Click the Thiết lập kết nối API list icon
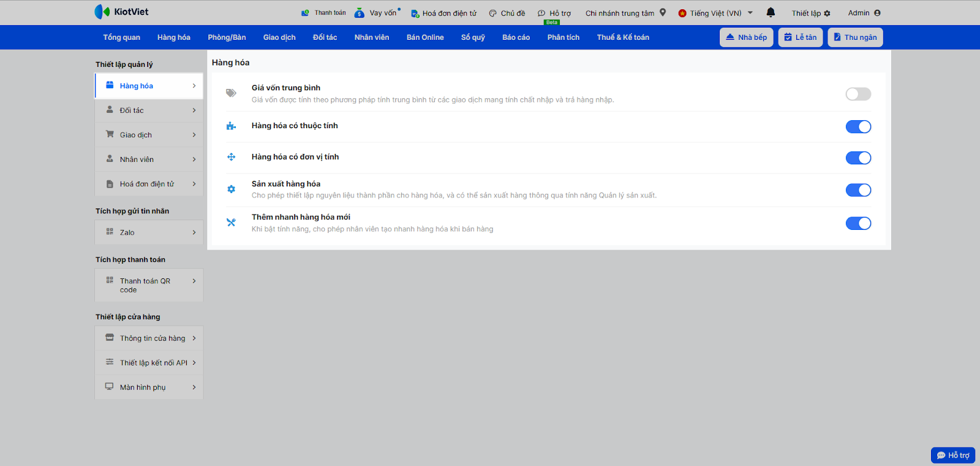 110,362
